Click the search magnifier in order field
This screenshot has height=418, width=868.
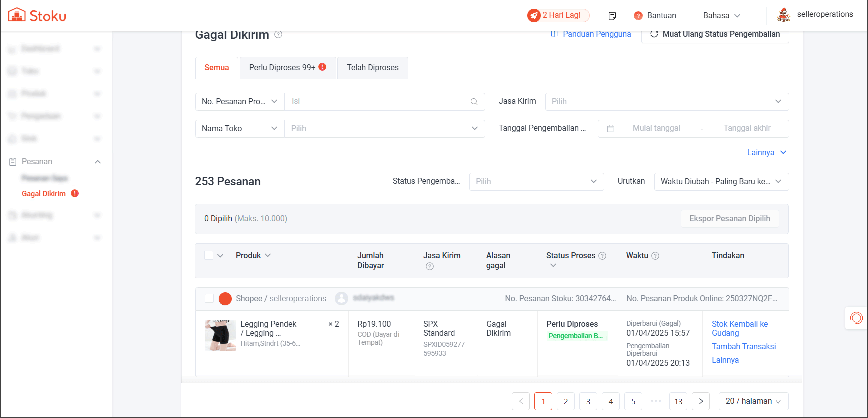pyautogui.click(x=474, y=102)
